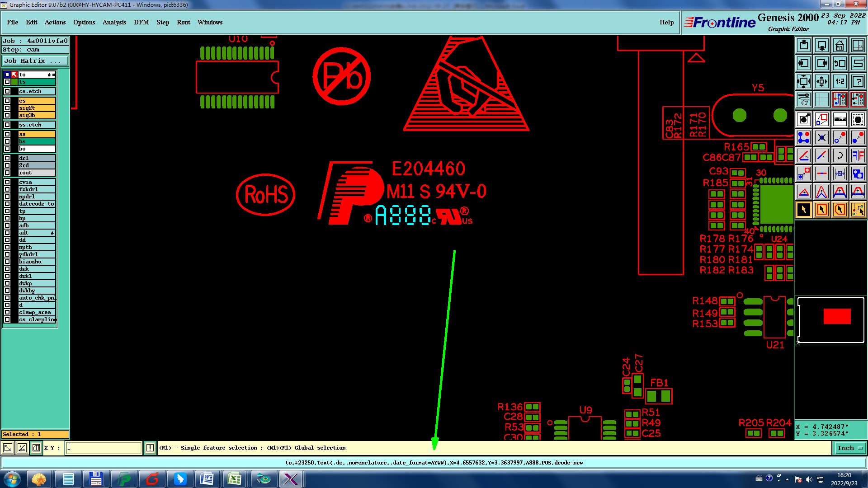Click the previous zoom (undo view) icon
868x488 pixels.
(840, 63)
